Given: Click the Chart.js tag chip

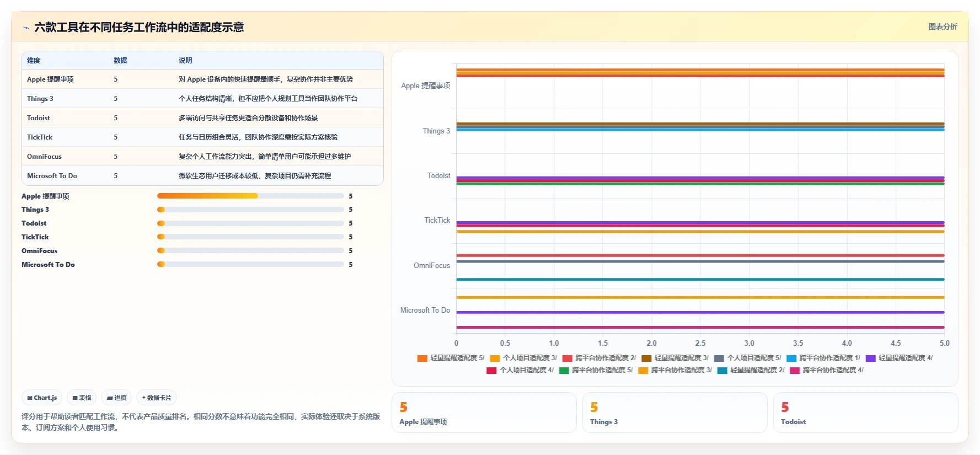Looking at the screenshot, I should (x=42, y=398).
